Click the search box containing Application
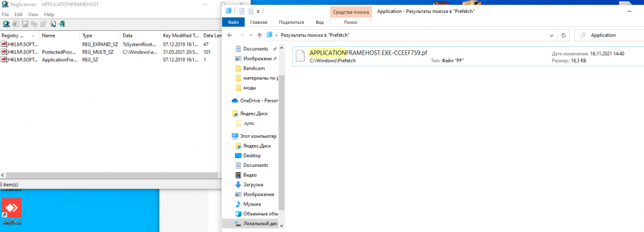Viewport: 644px width, 232px height. tap(609, 35)
